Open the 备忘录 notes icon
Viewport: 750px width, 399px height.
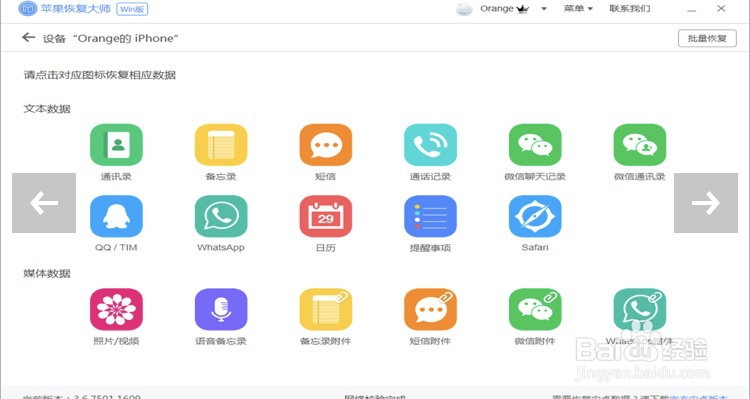pos(221,145)
